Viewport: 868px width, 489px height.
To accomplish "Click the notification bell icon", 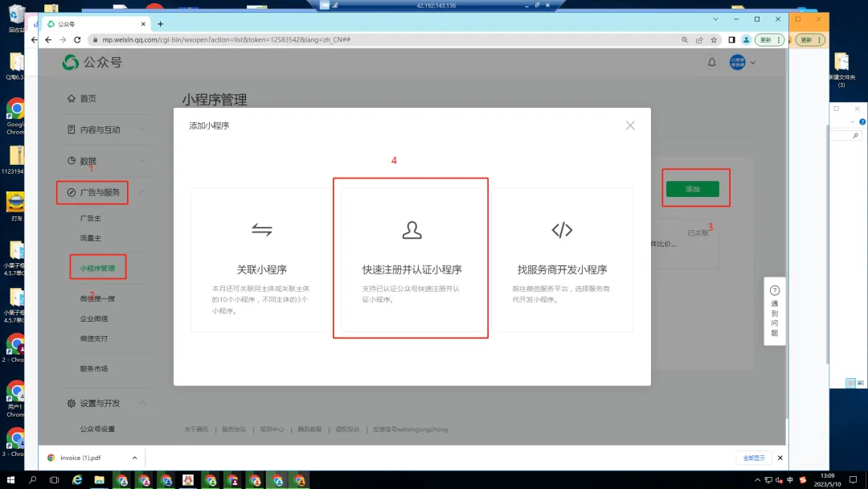I will [x=711, y=62].
